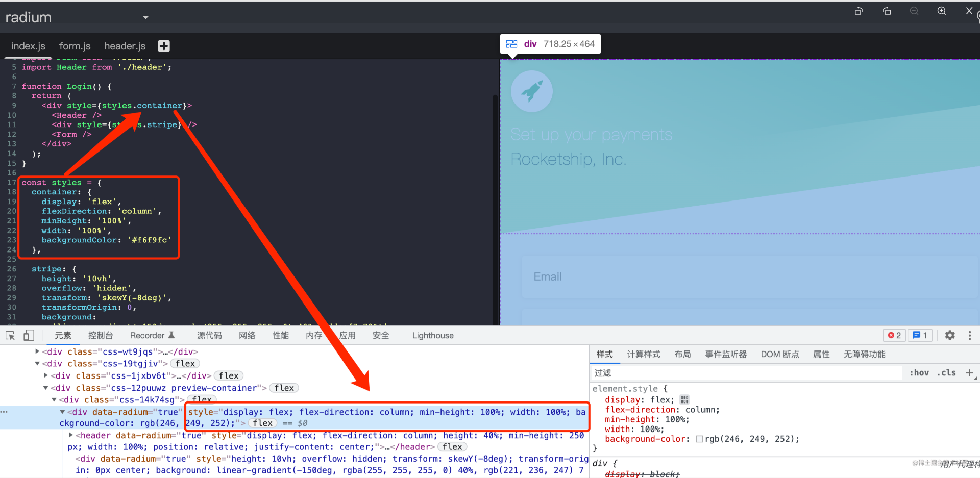Click the rocket logo in preview
980x478 pixels.
click(531, 91)
